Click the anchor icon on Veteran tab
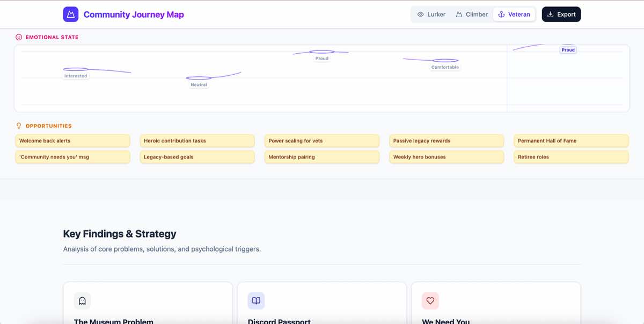Image resolution: width=644 pixels, height=324 pixels. point(501,15)
